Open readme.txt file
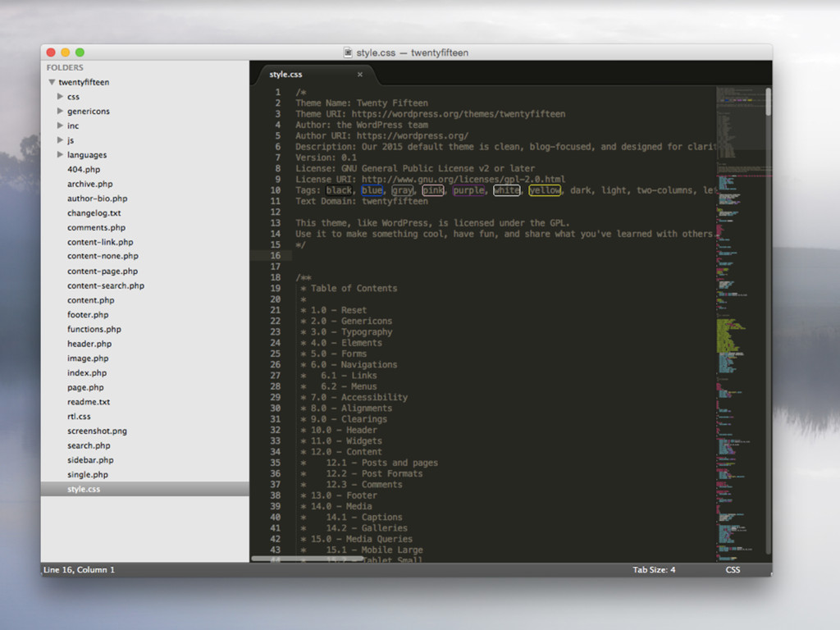 tap(89, 401)
